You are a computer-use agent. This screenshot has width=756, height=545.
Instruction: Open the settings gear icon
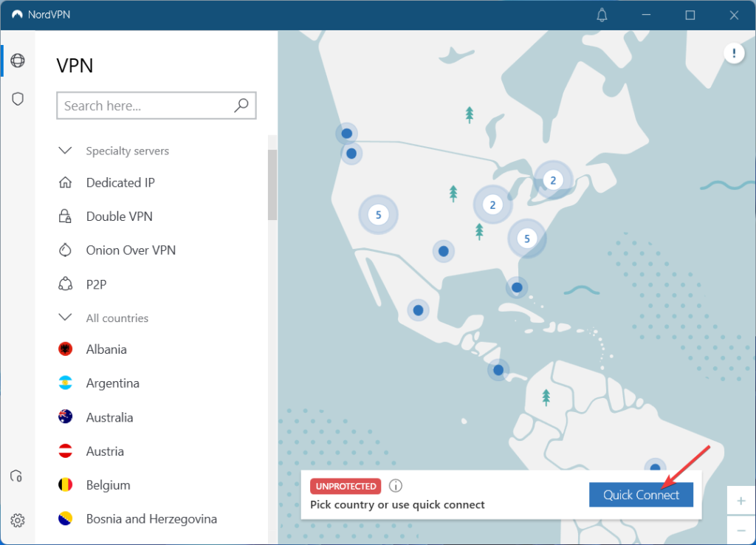[x=18, y=521]
